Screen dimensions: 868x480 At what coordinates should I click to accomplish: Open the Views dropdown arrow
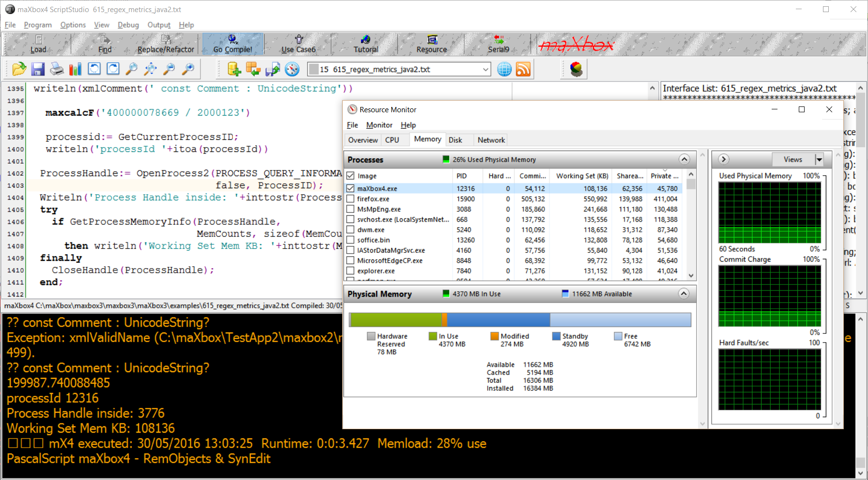pos(819,159)
